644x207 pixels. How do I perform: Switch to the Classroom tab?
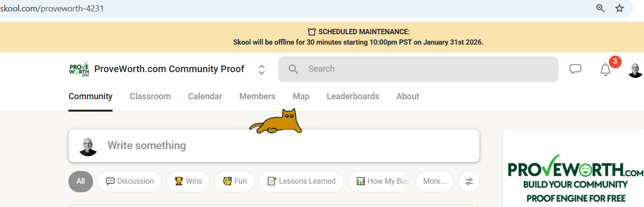(x=150, y=96)
